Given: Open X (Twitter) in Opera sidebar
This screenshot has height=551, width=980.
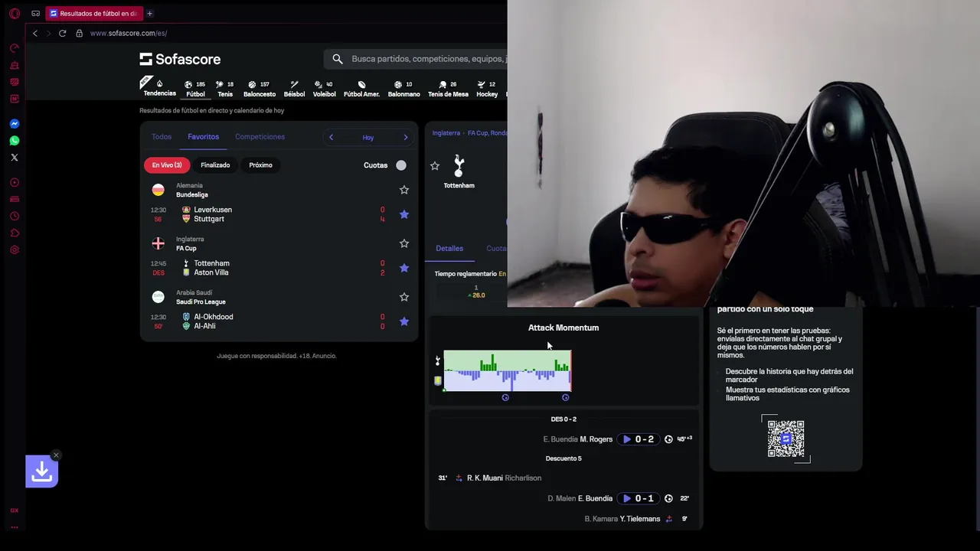Looking at the screenshot, I should pos(15,157).
